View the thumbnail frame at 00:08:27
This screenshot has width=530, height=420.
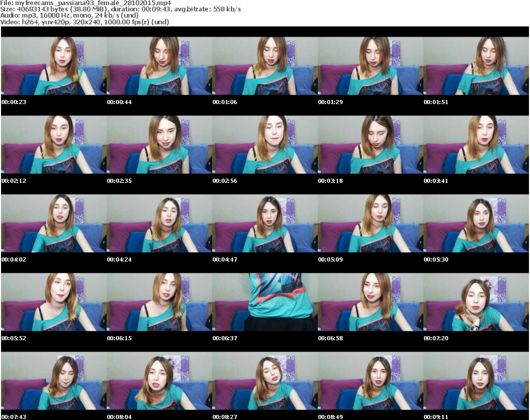pyautogui.click(x=265, y=381)
